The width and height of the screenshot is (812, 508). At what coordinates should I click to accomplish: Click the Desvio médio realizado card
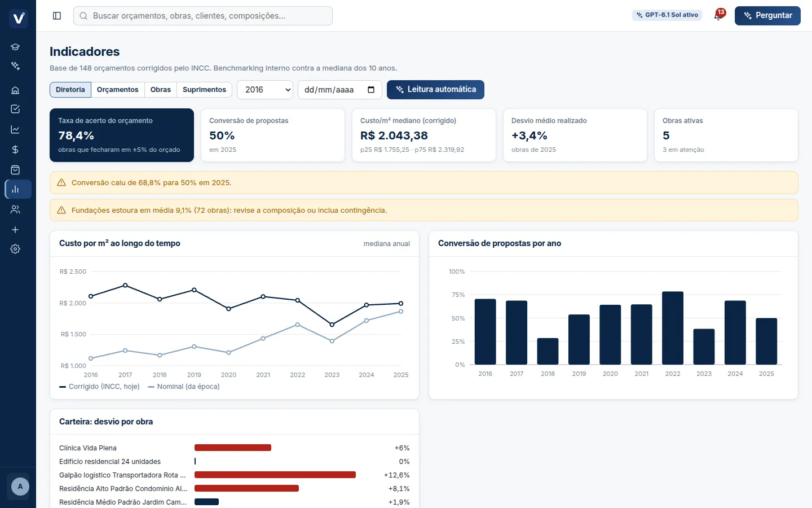click(x=575, y=135)
